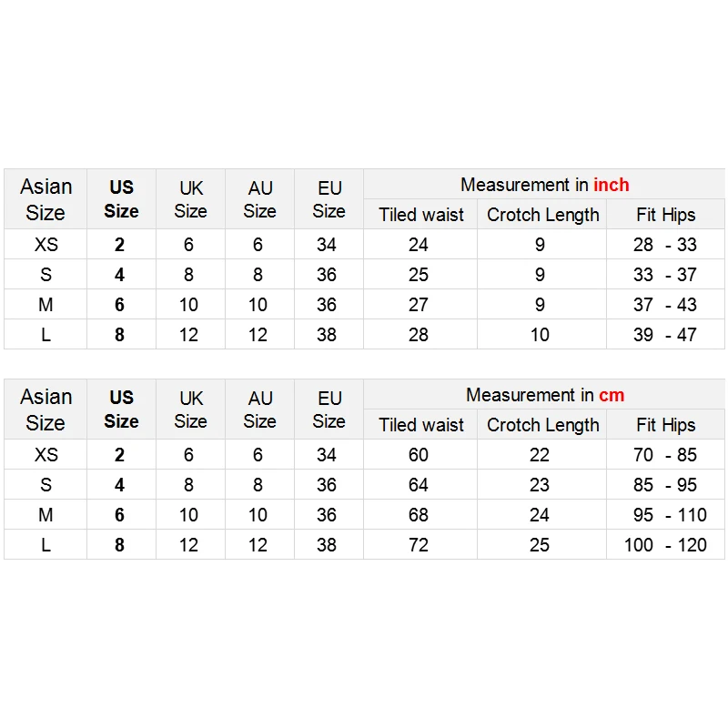Click the "Measurement in inch" header

tap(544, 185)
